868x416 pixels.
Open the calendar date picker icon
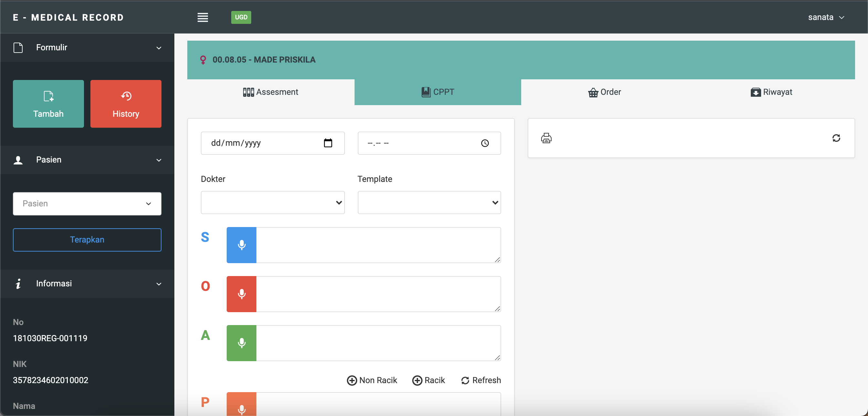coord(328,143)
